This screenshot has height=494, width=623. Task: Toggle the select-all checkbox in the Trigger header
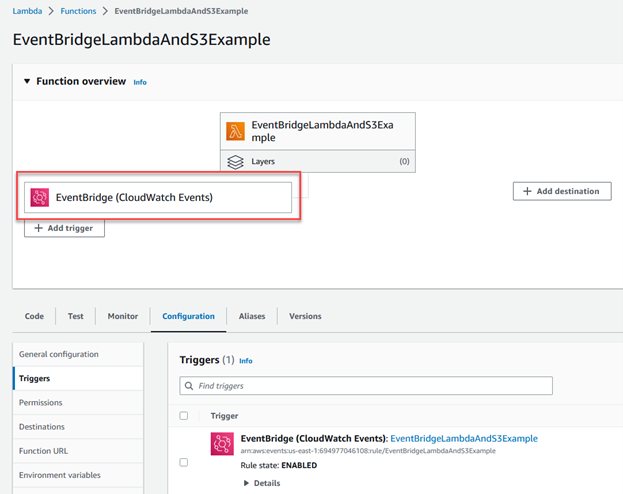pos(184,416)
